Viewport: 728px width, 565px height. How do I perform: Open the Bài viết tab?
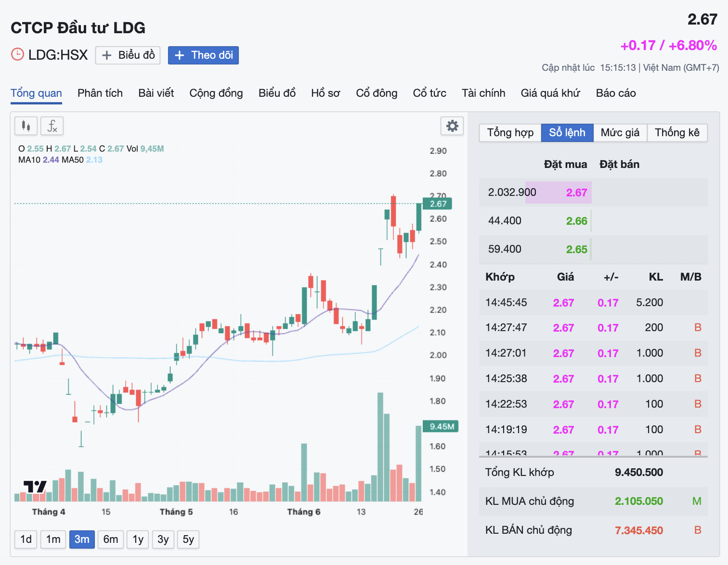[x=156, y=93]
